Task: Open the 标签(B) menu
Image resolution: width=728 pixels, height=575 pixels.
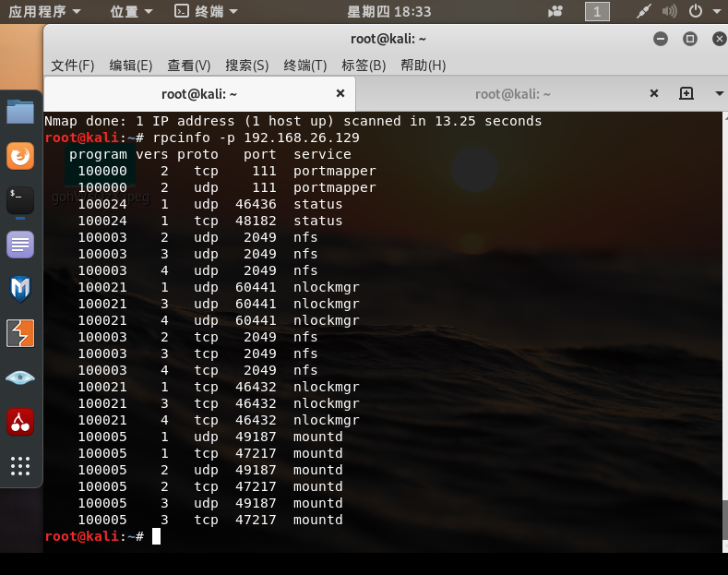Action: 364,66
